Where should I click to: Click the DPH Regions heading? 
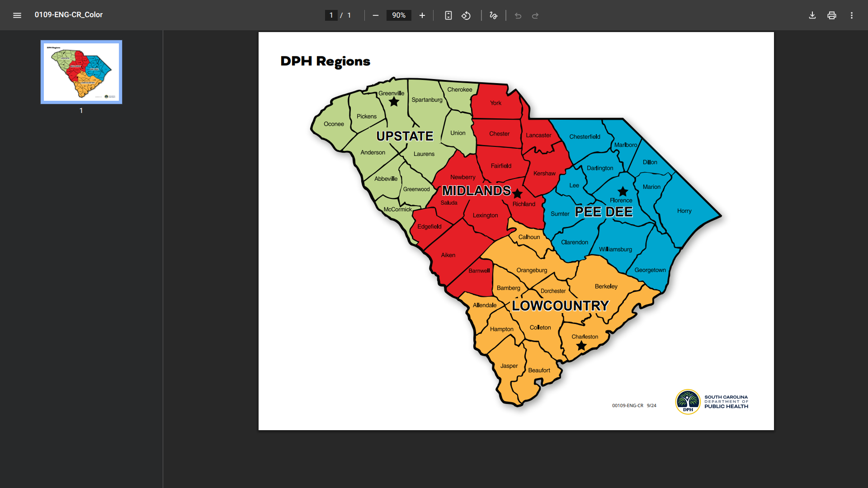(x=325, y=61)
